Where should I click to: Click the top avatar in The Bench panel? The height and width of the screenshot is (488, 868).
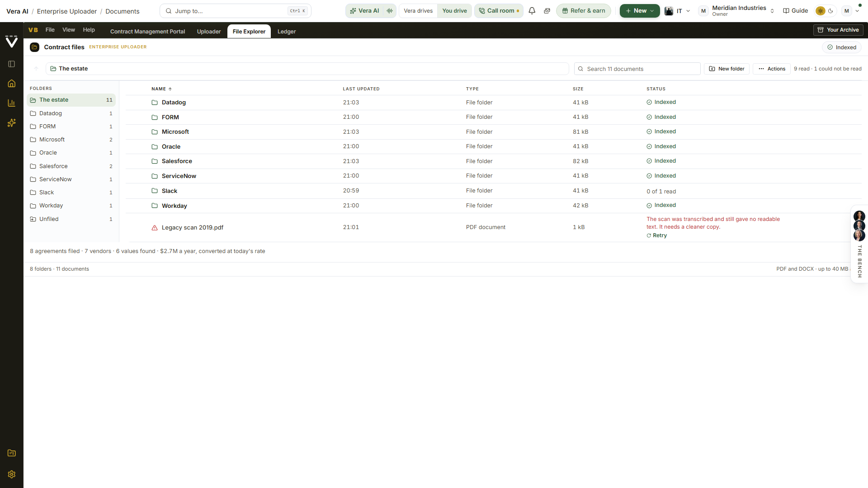(x=859, y=216)
